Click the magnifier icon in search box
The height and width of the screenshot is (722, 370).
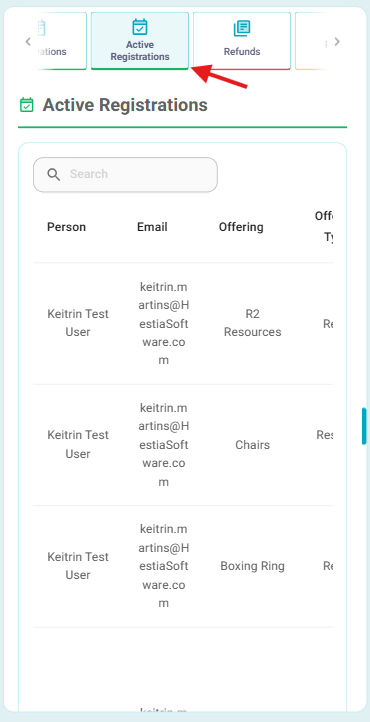pyautogui.click(x=54, y=174)
